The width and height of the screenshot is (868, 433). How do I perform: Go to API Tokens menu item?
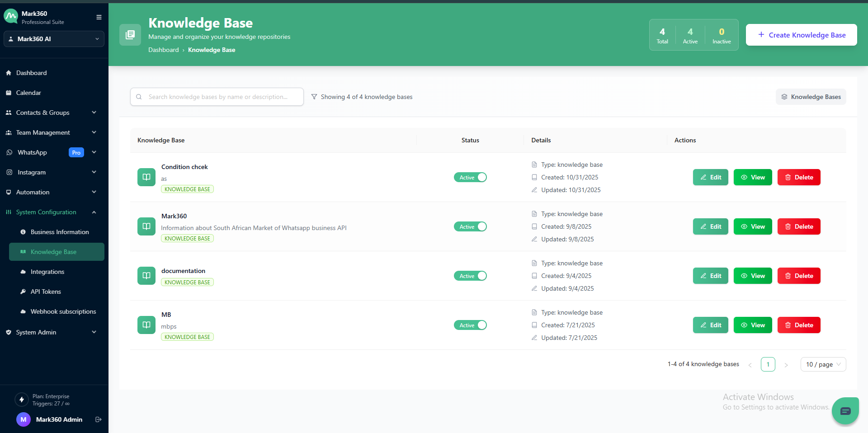[x=46, y=292]
